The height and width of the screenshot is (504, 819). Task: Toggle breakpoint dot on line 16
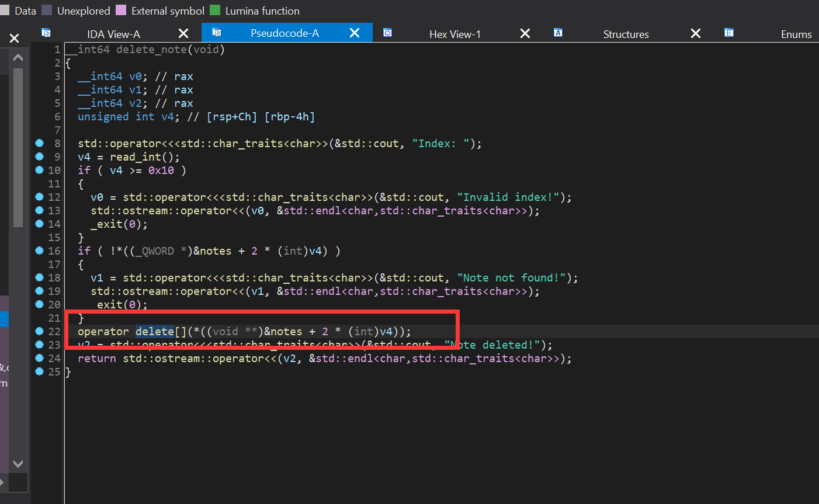click(39, 251)
